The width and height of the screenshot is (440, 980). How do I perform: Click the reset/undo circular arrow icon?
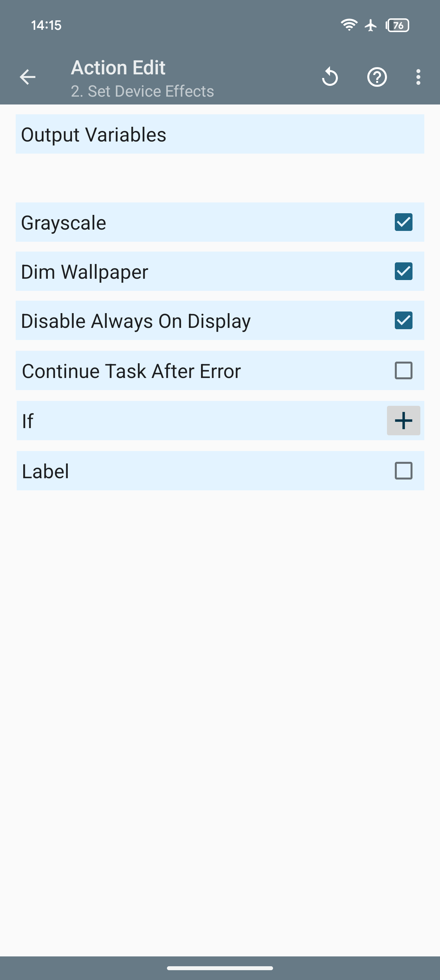coord(330,77)
